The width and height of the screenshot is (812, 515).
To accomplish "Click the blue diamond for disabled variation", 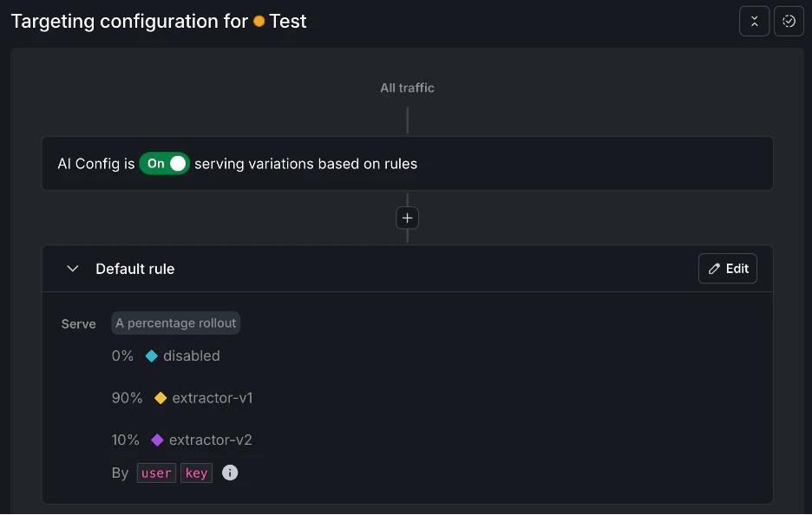I will click(x=151, y=356).
